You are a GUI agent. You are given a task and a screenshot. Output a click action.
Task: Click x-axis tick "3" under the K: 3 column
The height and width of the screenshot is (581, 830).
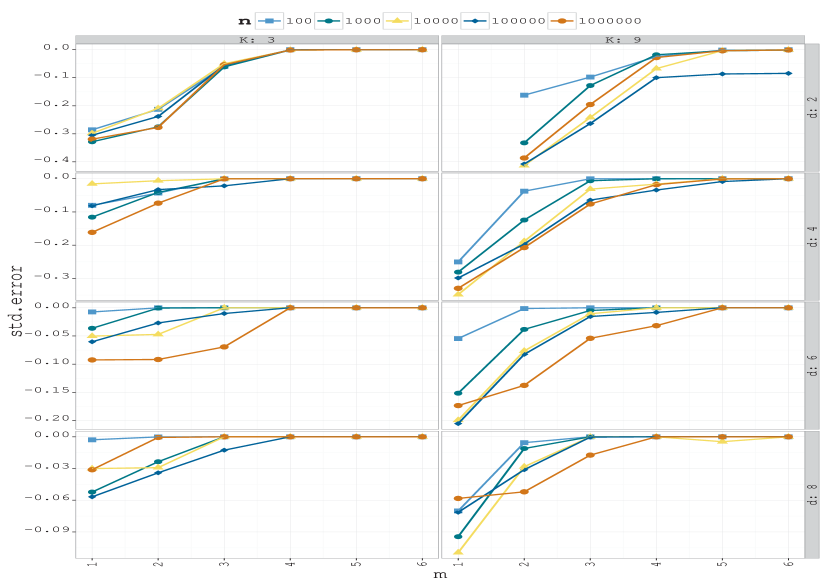(x=224, y=564)
